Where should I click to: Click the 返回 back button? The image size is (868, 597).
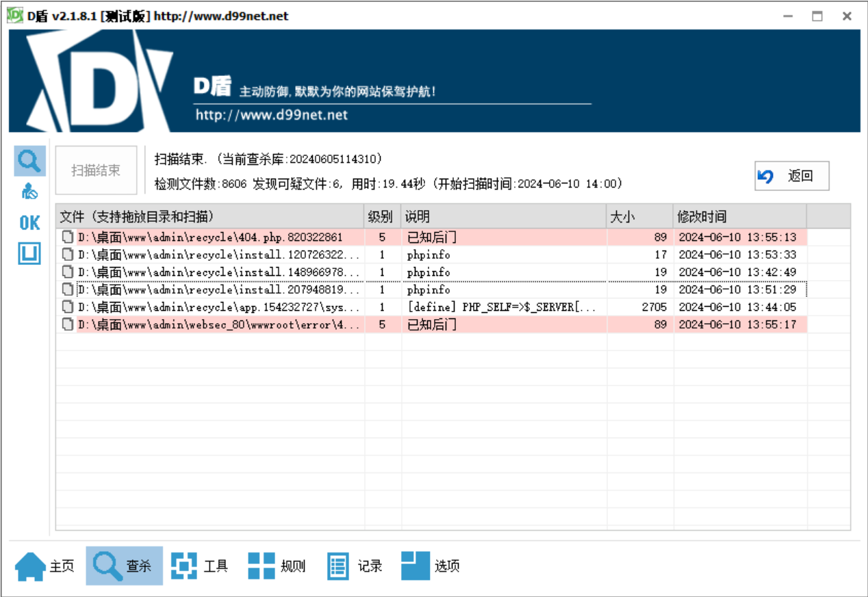point(792,176)
